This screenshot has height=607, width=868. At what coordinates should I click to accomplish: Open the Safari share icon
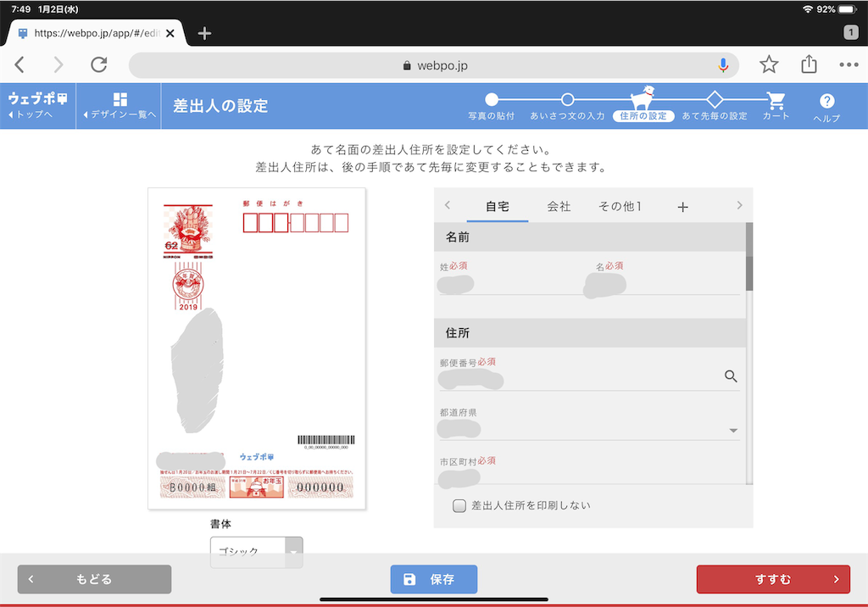(x=808, y=64)
